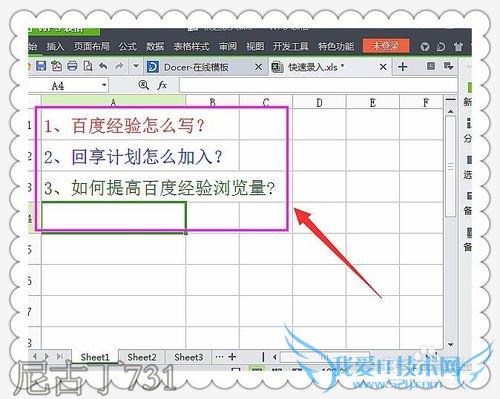Select column A header

[x=113, y=102]
